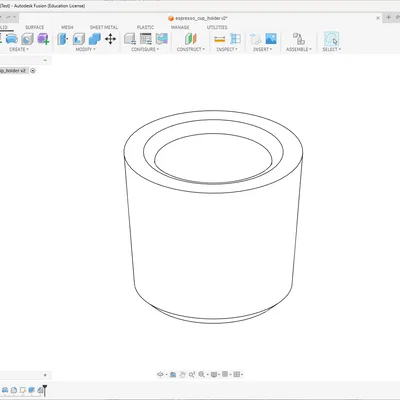Click the Look At icon in navigation bar

coord(173,374)
